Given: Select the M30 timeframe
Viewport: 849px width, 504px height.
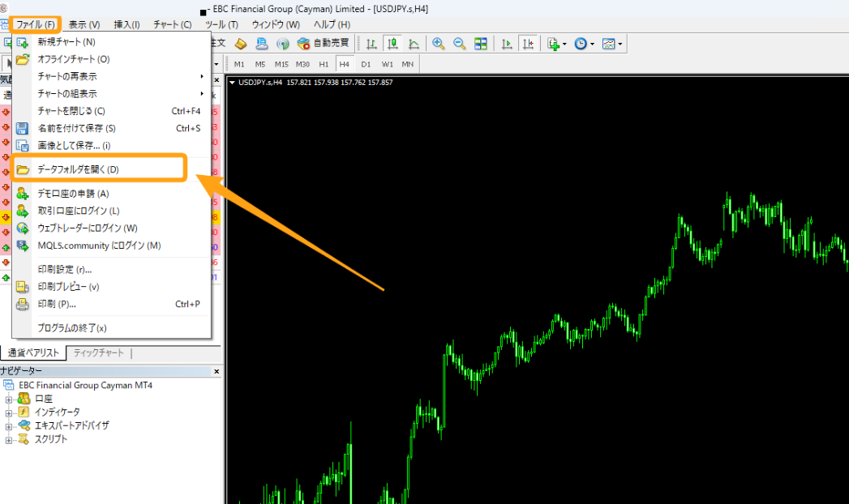Looking at the screenshot, I should click(x=302, y=64).
